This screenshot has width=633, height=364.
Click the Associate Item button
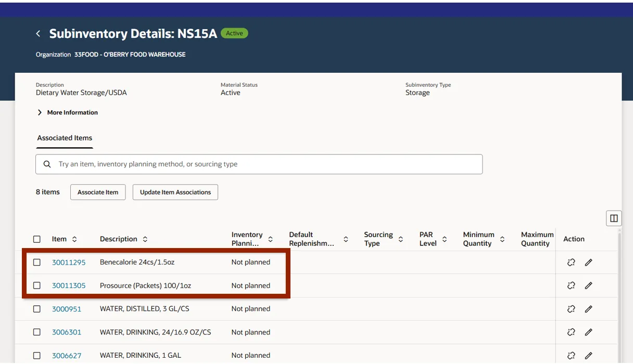tap(98, 192)
